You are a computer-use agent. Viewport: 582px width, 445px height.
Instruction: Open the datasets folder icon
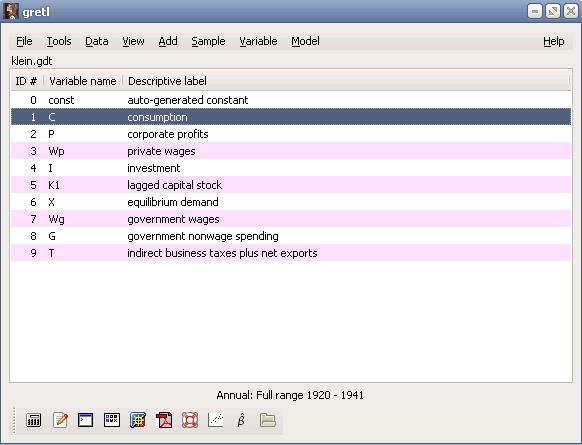tap(268, 420)
